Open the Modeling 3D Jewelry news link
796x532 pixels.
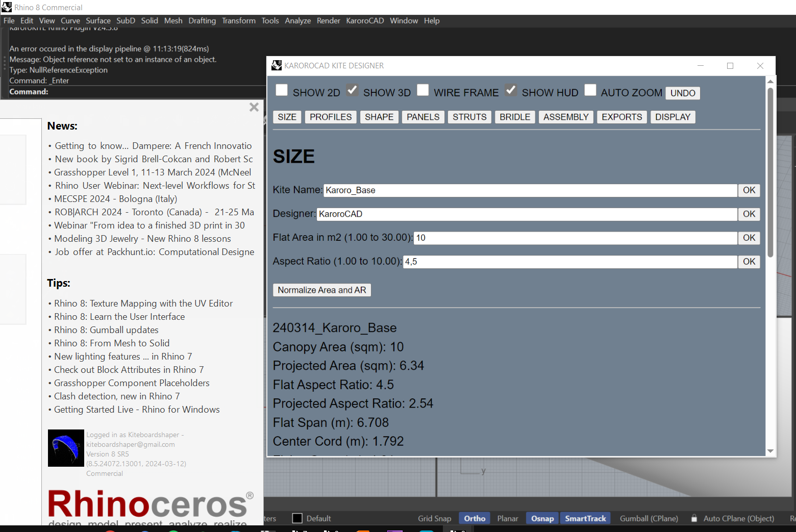(142, 239)
